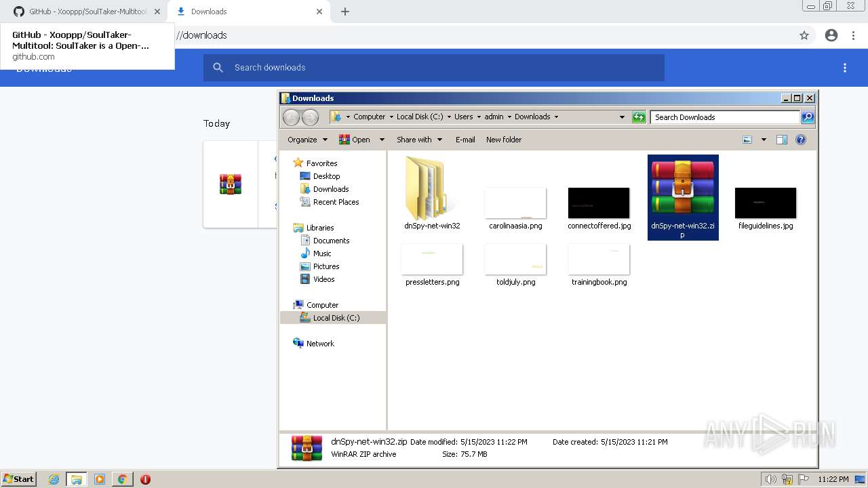Click the Explorer Forward navigation button
Image resolution: width=868 pixels, height=488 pixels.
pyautogui.click(x=310, y=117)
